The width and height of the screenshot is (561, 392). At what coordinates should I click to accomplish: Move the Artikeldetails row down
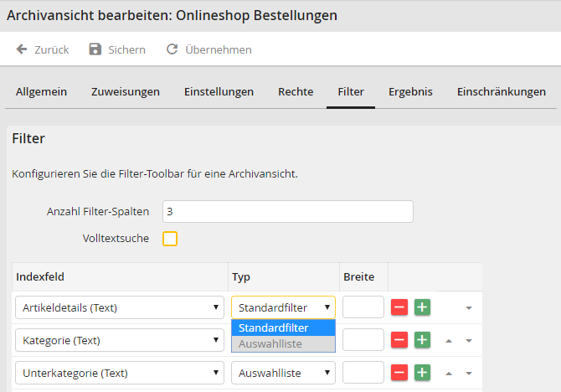tap(469, 308)
